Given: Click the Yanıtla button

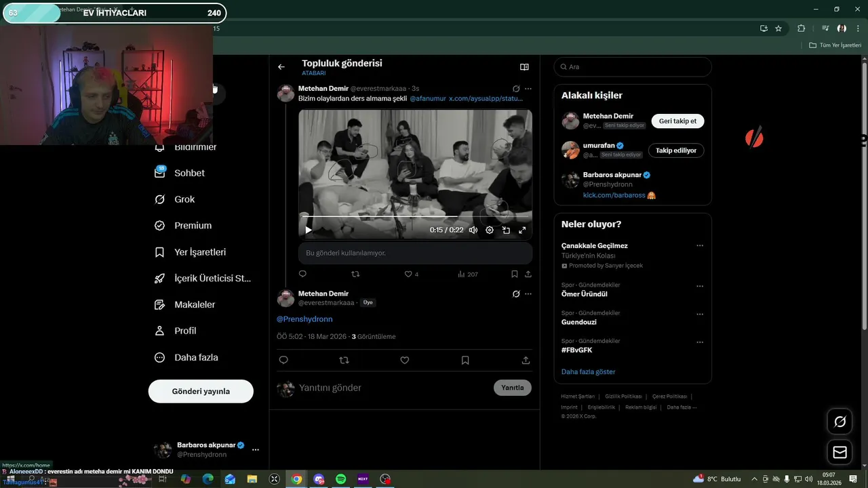Looking at the screenshot, I should [x=513, y=388].
